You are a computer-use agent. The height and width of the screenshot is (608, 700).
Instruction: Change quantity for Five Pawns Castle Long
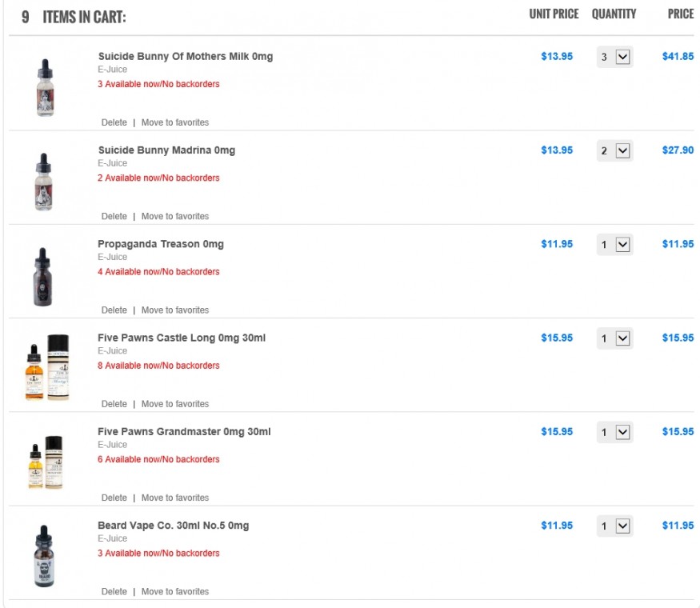coord(614,338)
